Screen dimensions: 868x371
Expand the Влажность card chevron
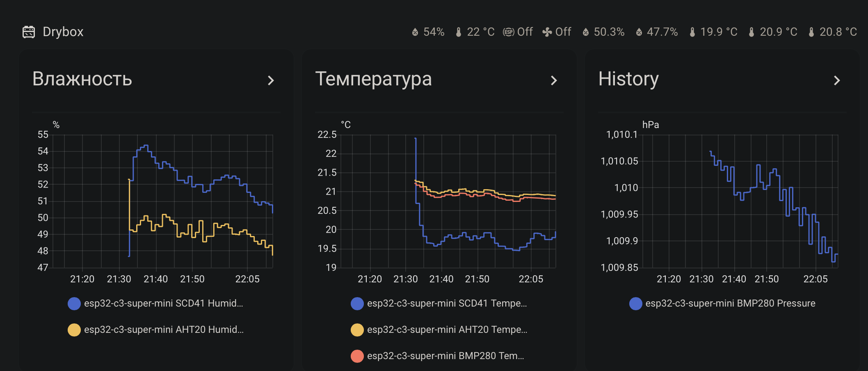pos(271,80)
